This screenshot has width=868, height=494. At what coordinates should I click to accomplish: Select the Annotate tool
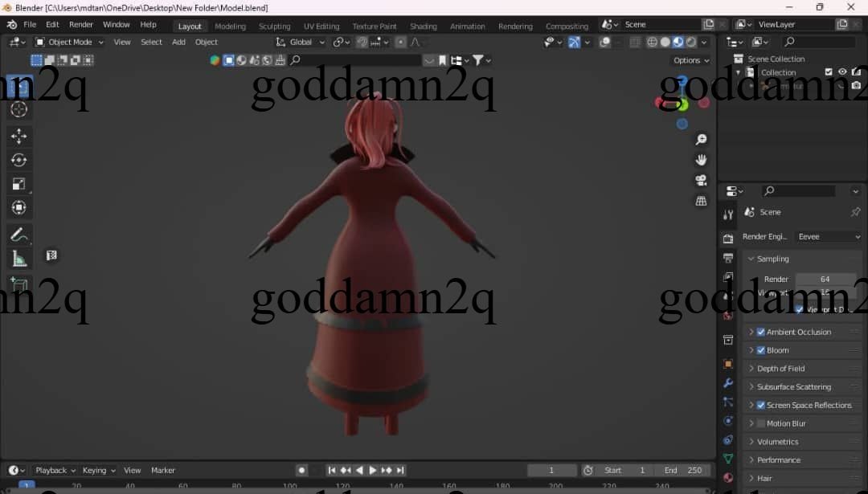coord(18,235)
